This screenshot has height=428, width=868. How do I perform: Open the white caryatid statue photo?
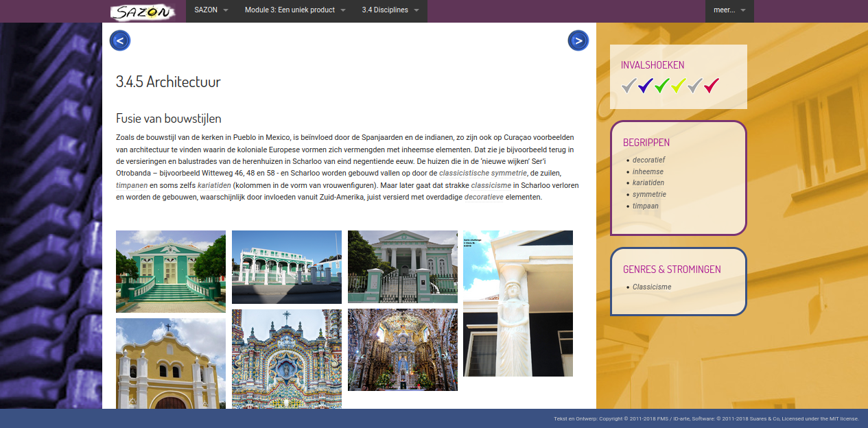(x=518, y=303)
